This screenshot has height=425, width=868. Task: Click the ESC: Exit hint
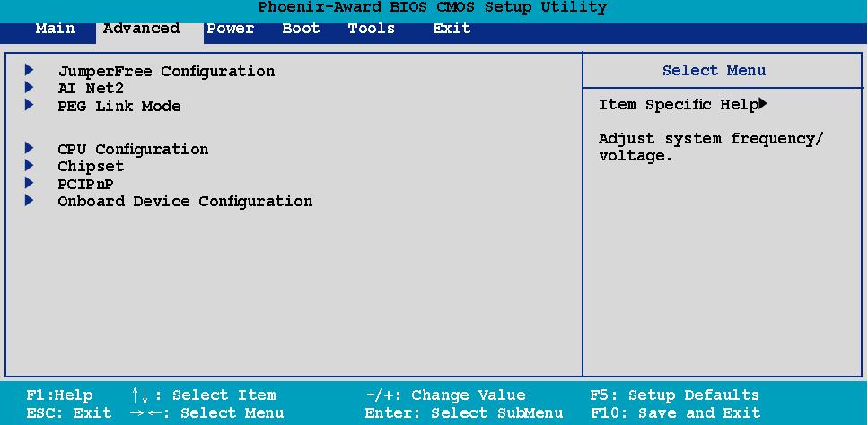pyautogui.click(x=68, y=412)
